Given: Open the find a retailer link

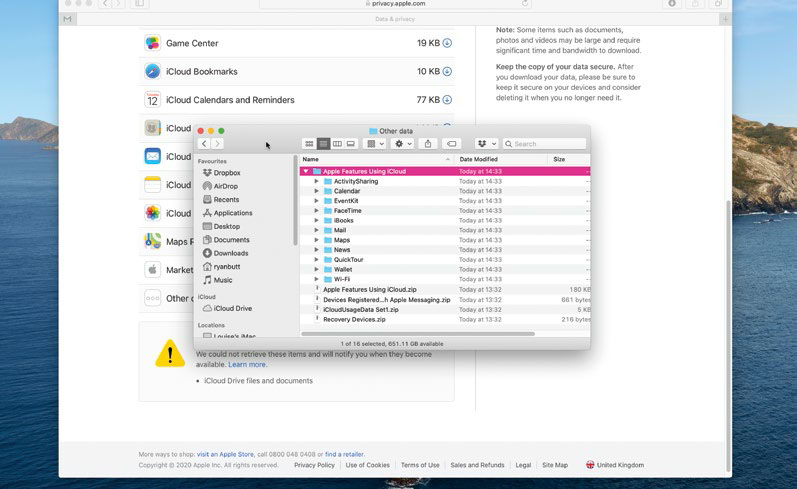Looking at the screenshot, I should click(x=344, y=454).
